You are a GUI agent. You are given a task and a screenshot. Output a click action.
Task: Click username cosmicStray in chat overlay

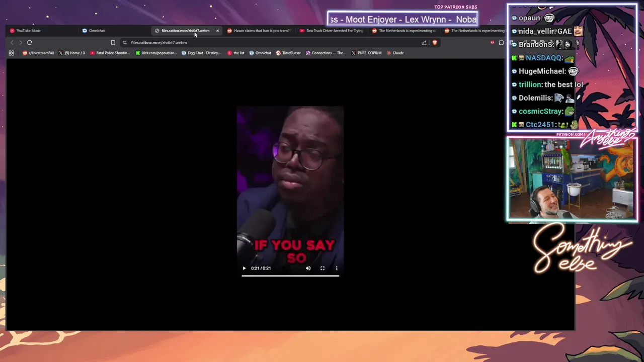[540, 111]
